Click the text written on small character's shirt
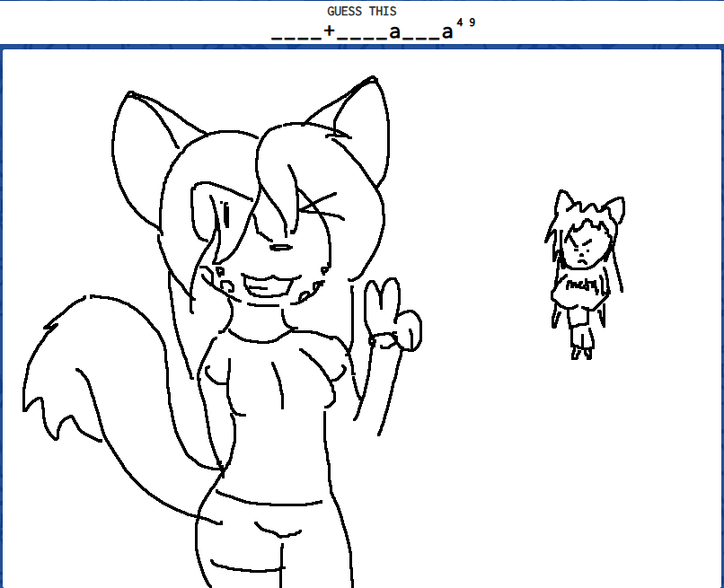This screenshot has height=588, width=724. 582,286
